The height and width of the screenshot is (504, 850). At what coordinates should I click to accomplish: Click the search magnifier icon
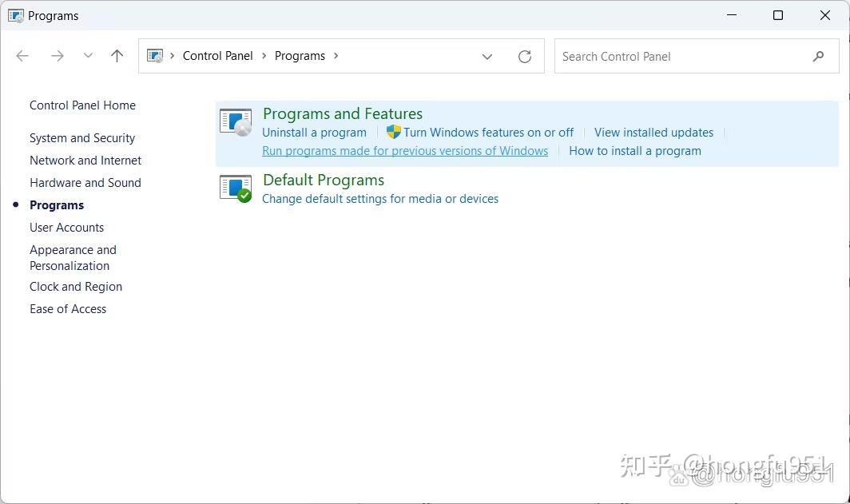[819, 57]
